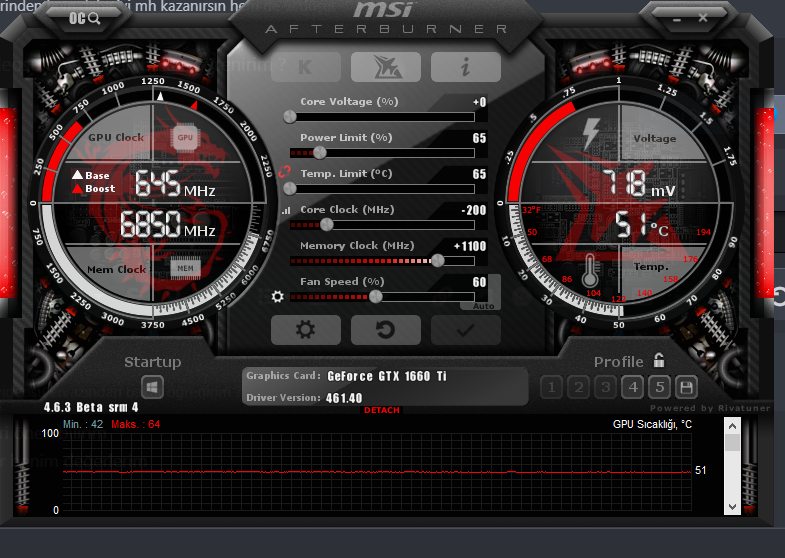Click the monitoring graph scroll down arrow
The width and height of the screenshot is (785, 558).
[732, 506]
